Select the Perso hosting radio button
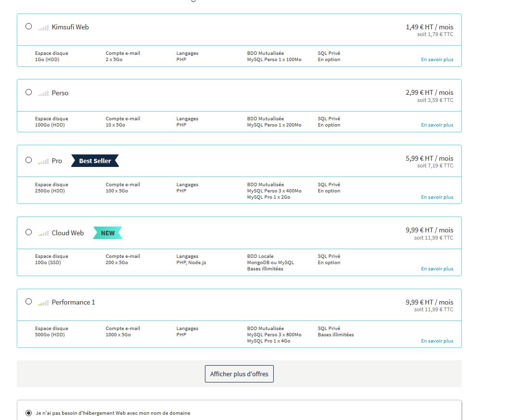 pos(28,92)
